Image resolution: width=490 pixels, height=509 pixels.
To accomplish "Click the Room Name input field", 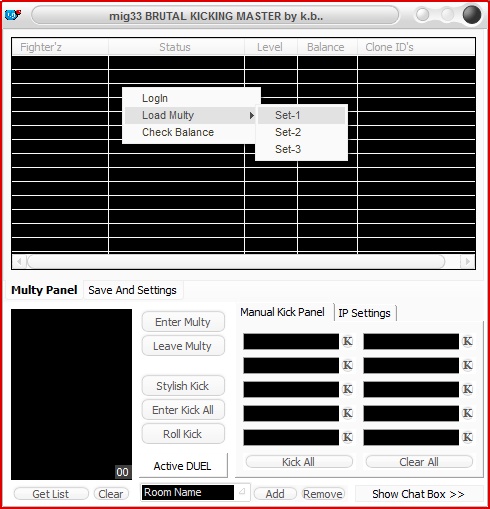I will (188, 492).
